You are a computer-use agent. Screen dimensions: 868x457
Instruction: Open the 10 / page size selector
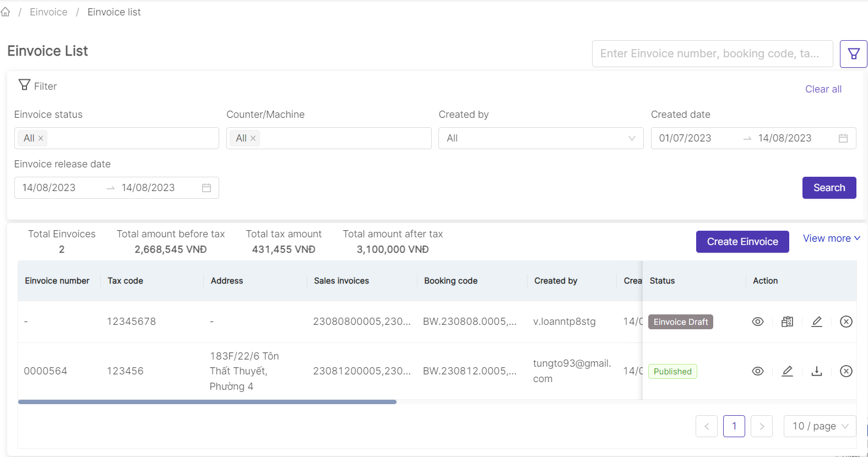point(820,426)
